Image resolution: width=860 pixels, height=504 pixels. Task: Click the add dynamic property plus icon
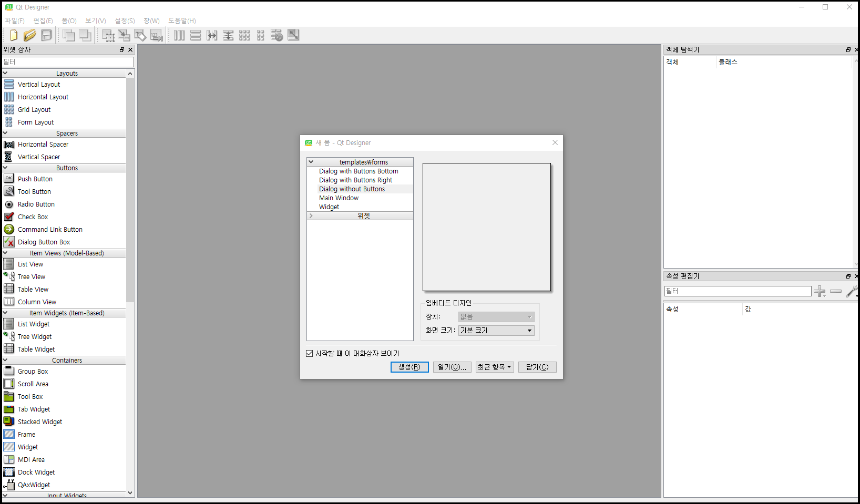(x=820, y=291)
